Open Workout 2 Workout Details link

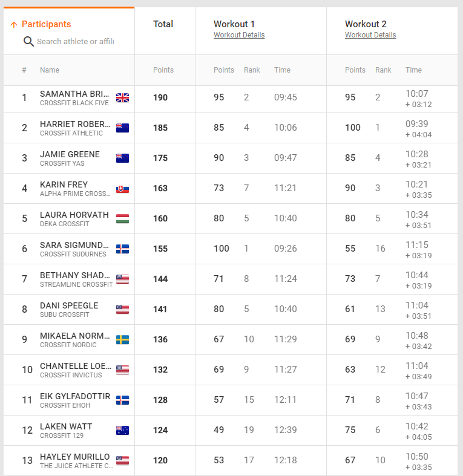[x=370, y=35]
